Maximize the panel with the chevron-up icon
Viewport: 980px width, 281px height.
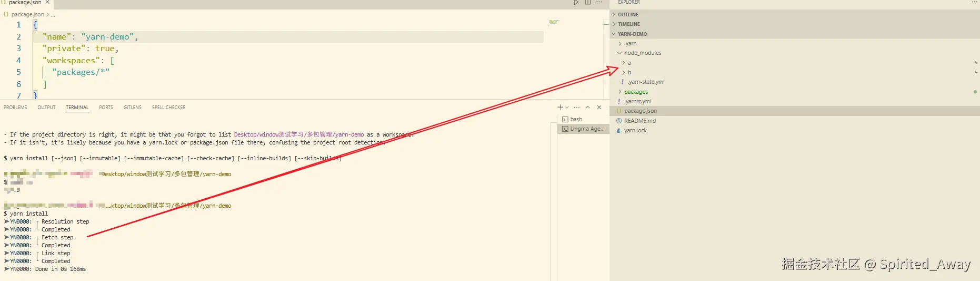click(588, 107)
